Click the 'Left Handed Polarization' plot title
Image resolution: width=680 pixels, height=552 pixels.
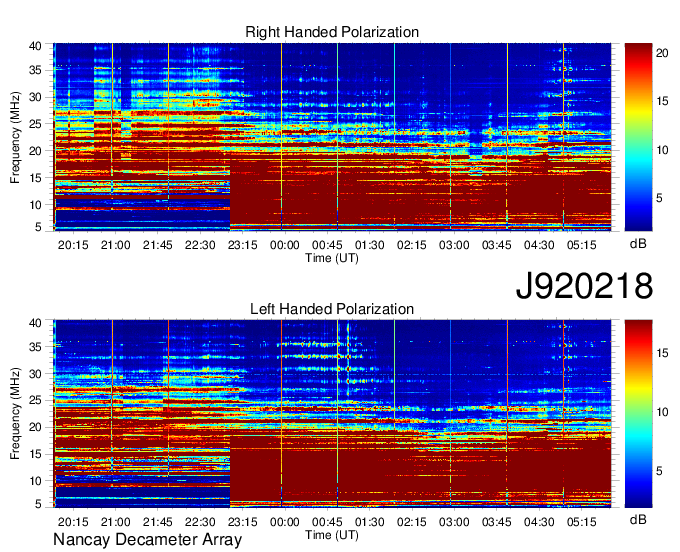pos(332,309)
